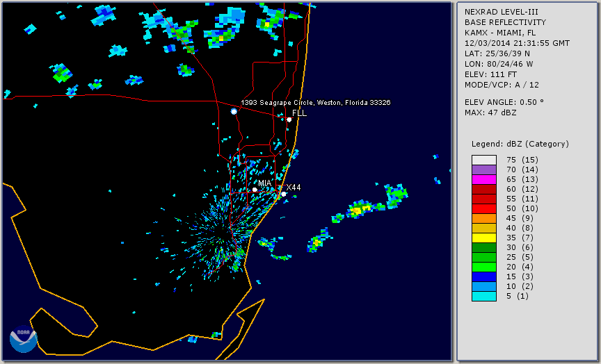Select the 20 dBZ bright green swatch
Screen dimensions: 601x364
tap(484, 267)
